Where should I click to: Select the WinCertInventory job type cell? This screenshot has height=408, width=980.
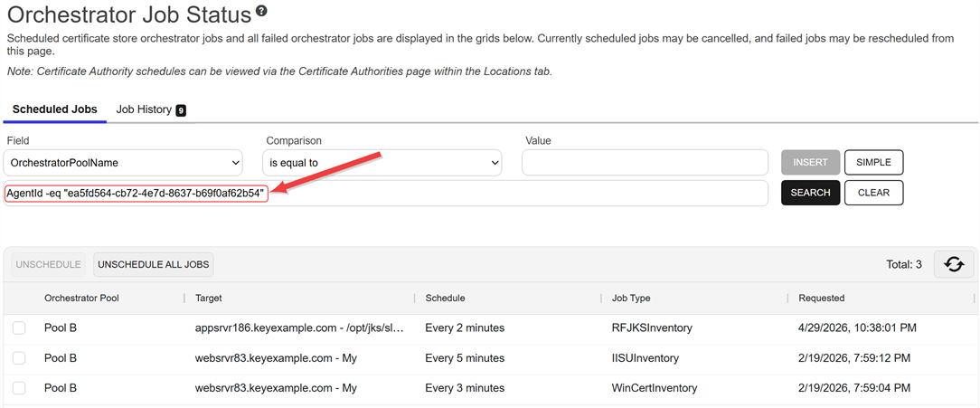coord(655,388)
